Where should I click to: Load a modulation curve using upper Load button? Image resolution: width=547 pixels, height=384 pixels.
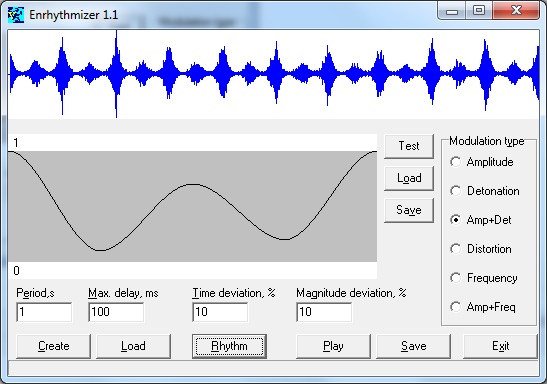(409, 178)
